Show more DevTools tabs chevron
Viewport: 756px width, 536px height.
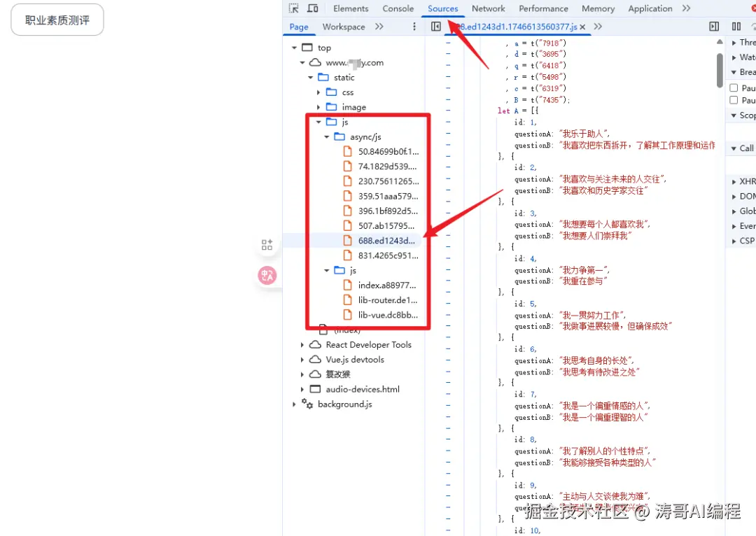pos(687,8)
